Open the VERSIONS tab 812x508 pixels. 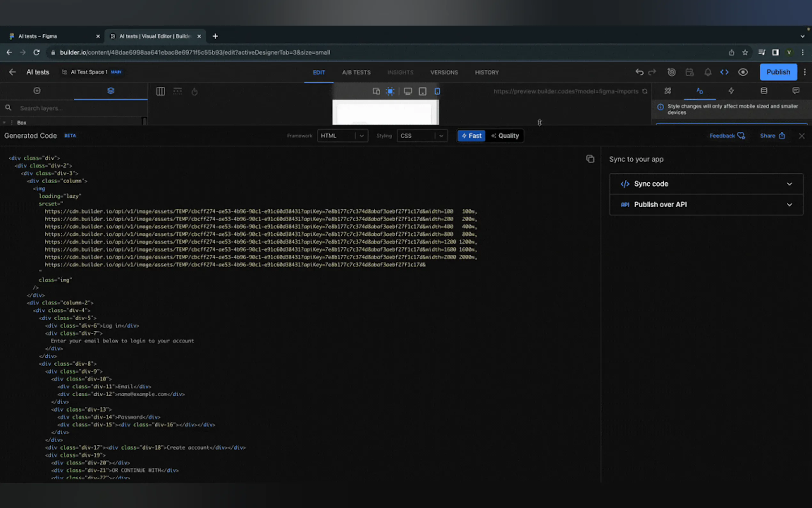444,73
